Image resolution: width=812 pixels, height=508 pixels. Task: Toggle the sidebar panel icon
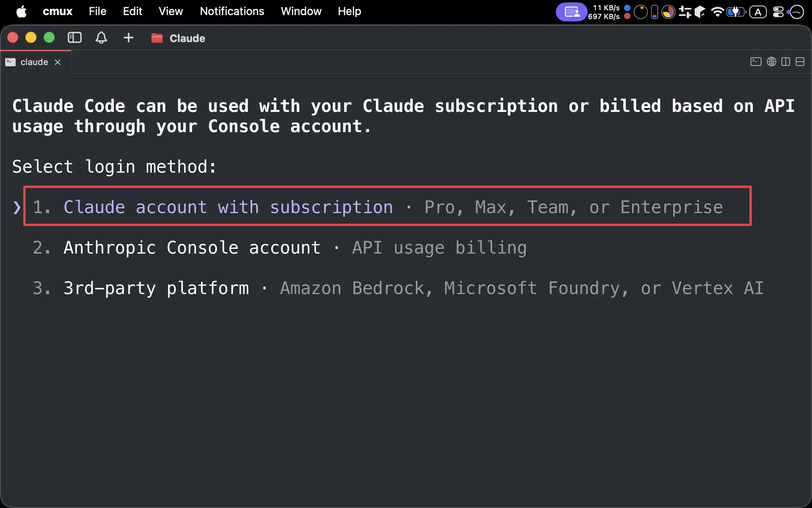75,38
